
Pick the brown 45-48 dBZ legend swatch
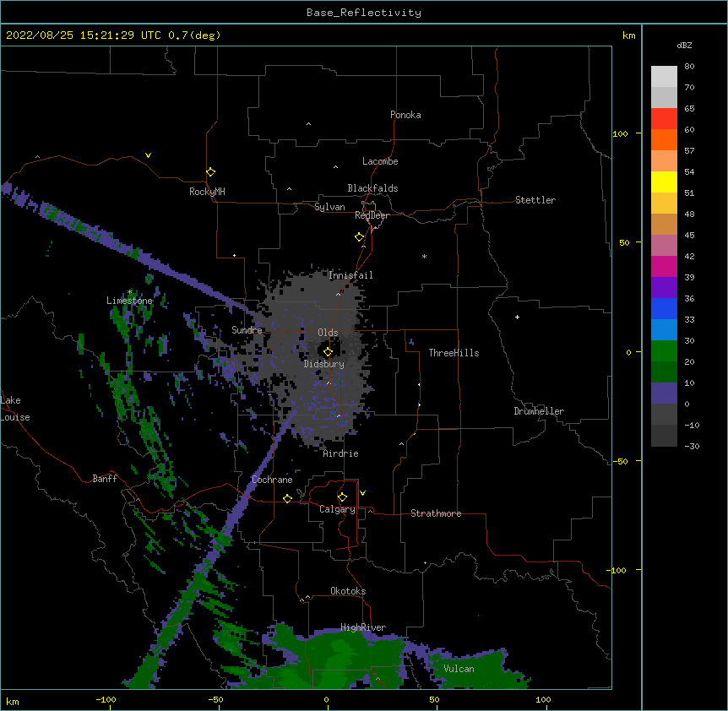(664, 224)
